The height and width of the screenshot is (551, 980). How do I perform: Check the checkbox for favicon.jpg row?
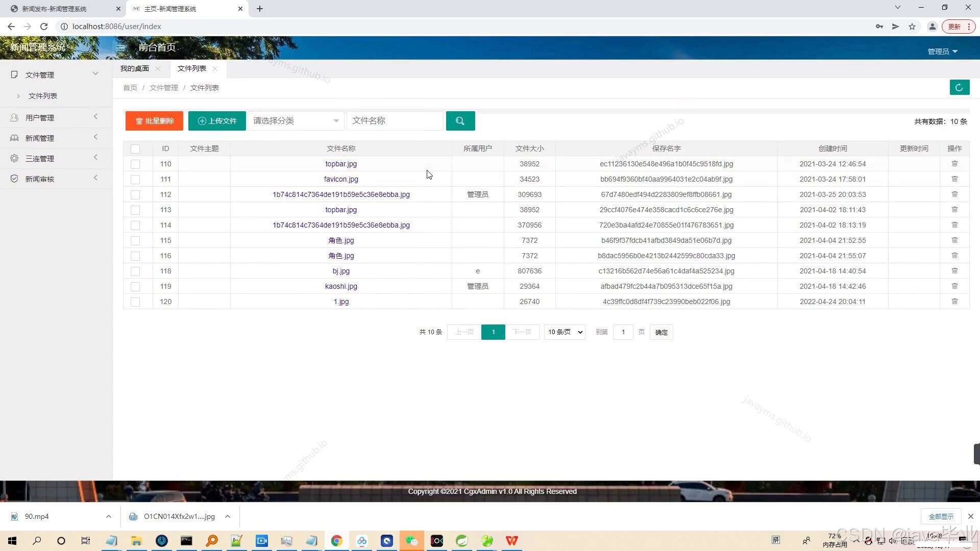pyautogui.click(x=135, y=179)
